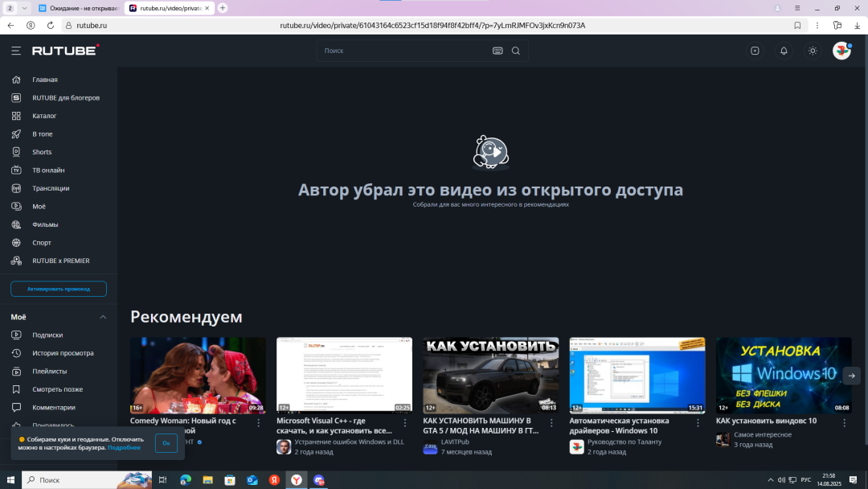Click into the Поиск search field
The height and width of the screenshot is (489, 868).
[x=404, y=51]
